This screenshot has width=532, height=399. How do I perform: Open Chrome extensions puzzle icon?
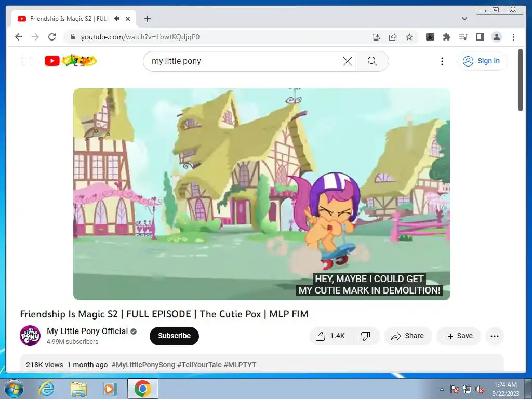point(447,37)
